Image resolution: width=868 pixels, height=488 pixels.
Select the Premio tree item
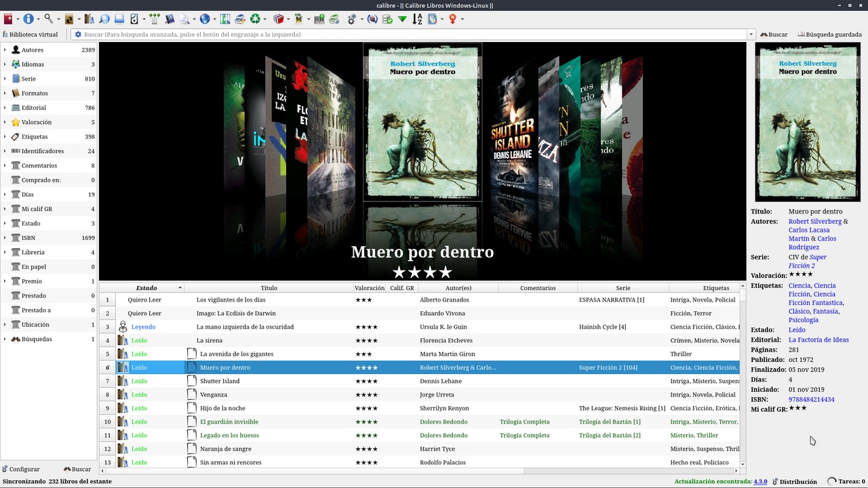click(49, 281)
